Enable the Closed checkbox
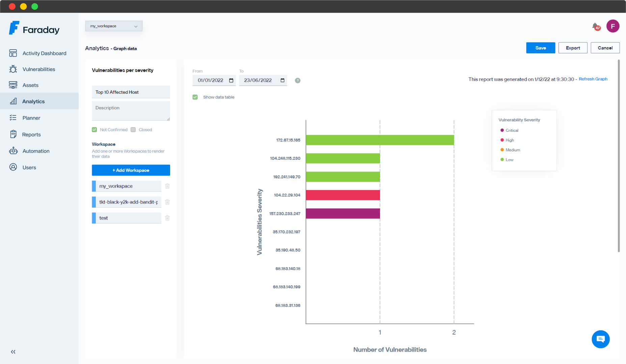626x364 pixels. [x=133, y=130]
